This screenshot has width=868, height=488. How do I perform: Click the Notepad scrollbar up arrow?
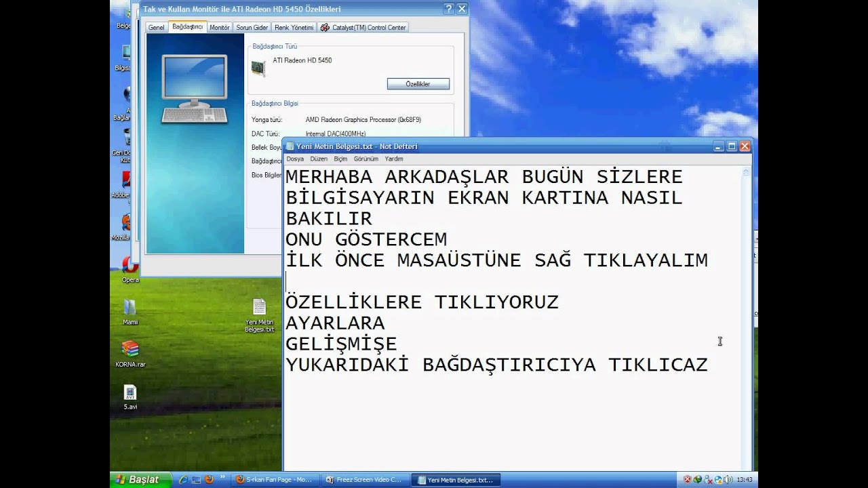pyautogui.click(x=746, y=171)
